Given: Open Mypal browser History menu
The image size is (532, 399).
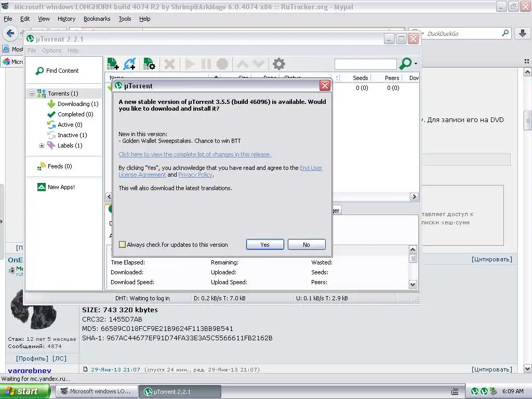Looking at the screenshot, I should pyautogui.click(x=66, y=19).
